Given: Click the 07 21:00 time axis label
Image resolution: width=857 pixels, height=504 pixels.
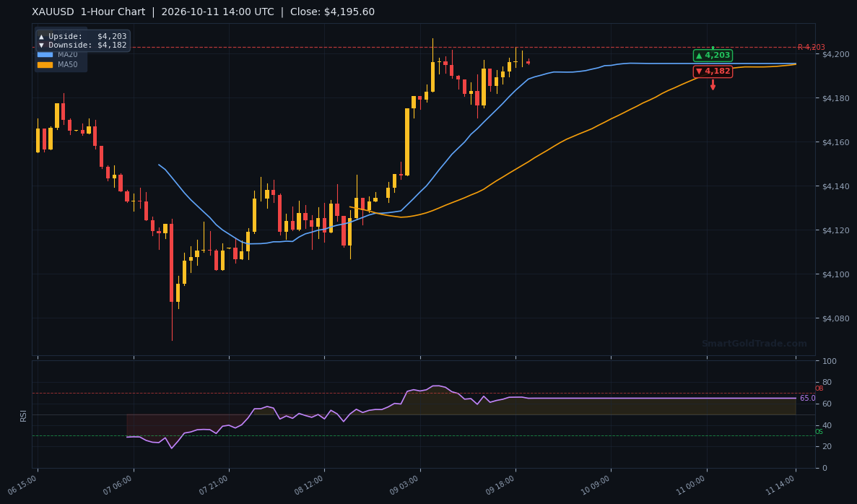Looking at the screenshot, I should (214, 485).
